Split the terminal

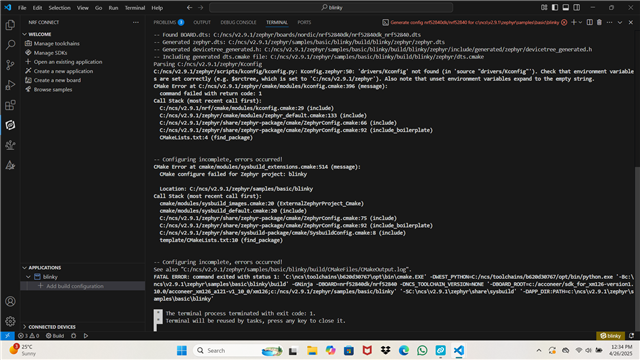tap(589, 22)
